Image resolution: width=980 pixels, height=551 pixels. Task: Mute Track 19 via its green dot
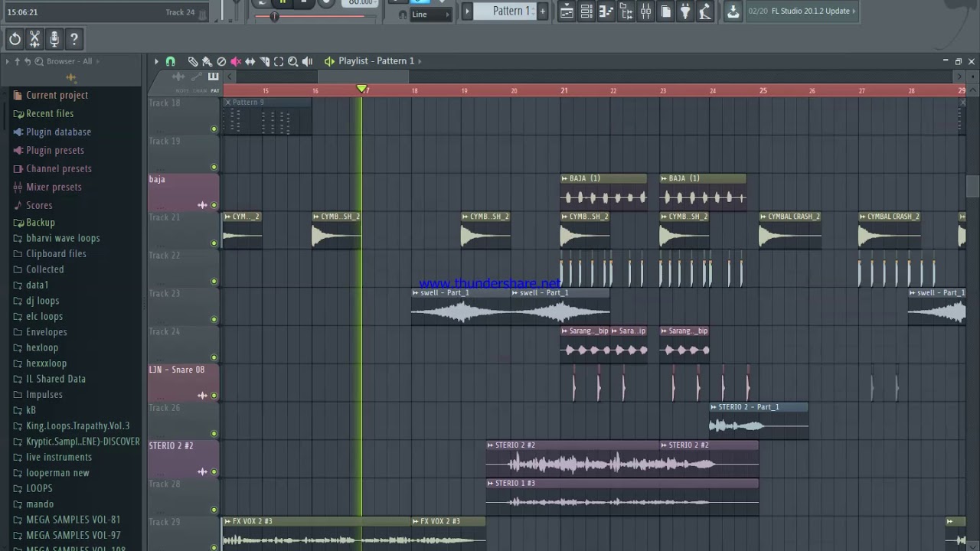(x=214, y=167)
